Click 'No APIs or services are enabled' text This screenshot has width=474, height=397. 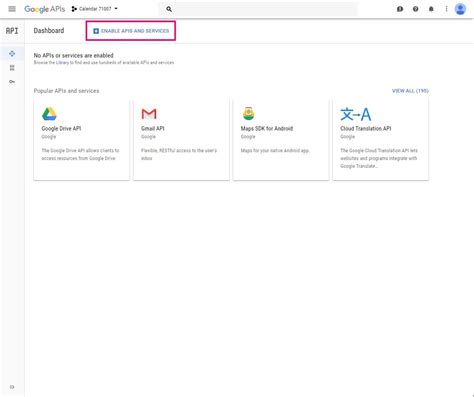pyautogui.click(x=73, y=55)
